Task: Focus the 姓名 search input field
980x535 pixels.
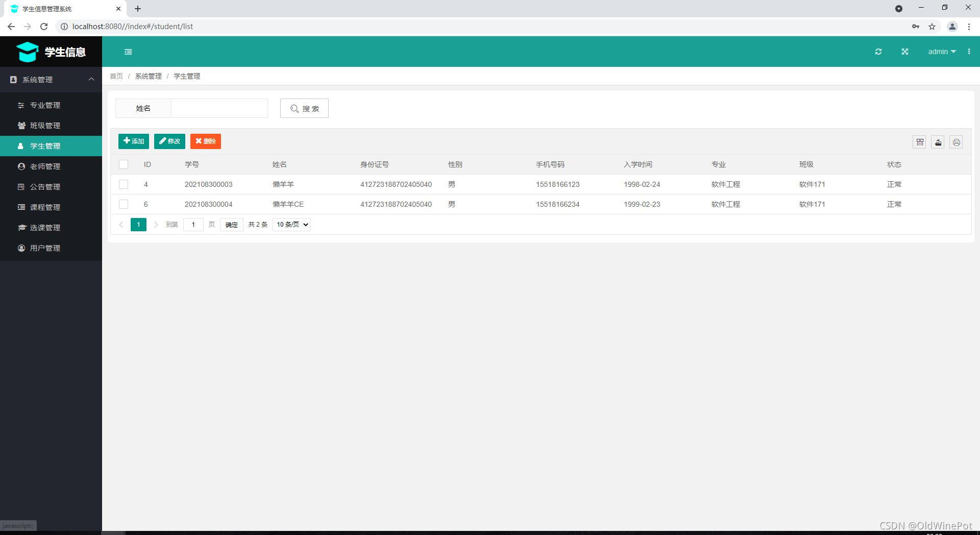Action: click(219, 108)
